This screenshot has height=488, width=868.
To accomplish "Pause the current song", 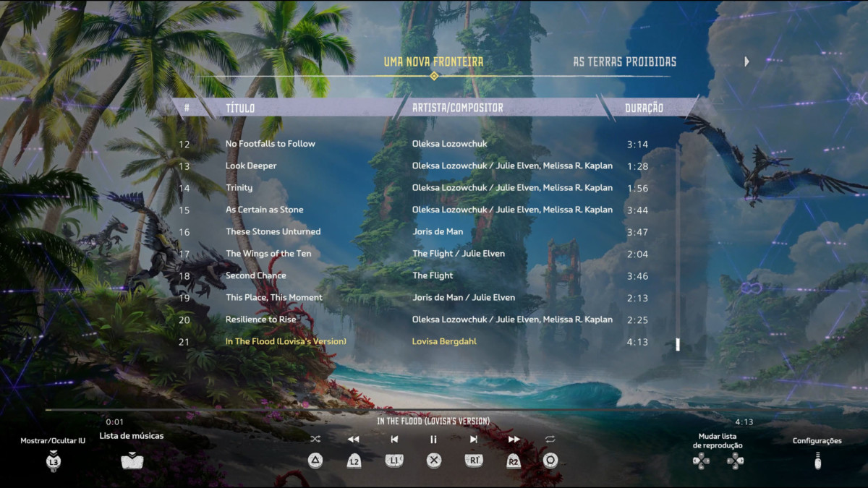I will click(x=434, y=439).
